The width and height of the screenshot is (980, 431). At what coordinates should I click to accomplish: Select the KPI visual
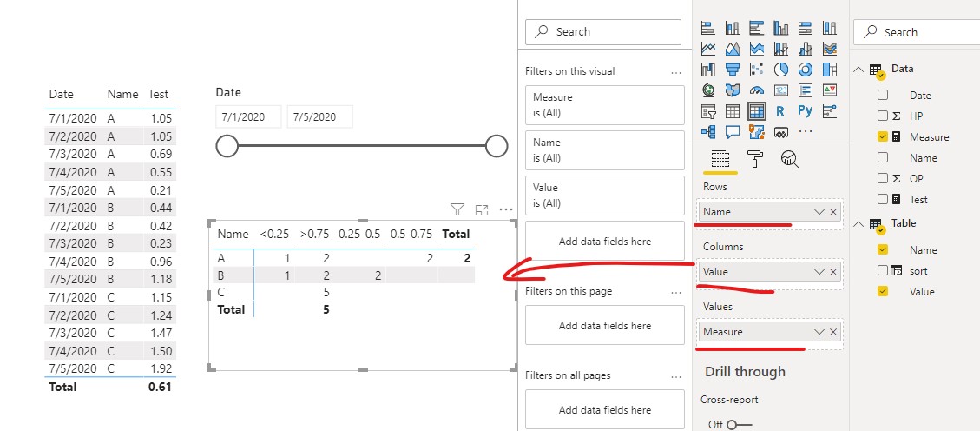pyautogui.click(x=829, y=90)
